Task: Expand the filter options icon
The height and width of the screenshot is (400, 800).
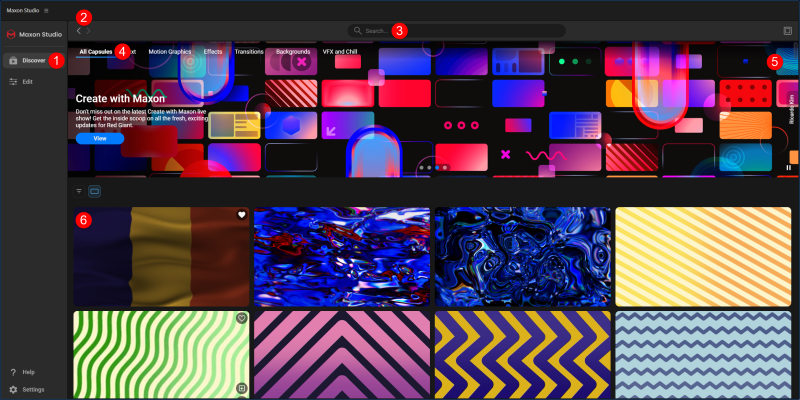Action: click(79, 190)
